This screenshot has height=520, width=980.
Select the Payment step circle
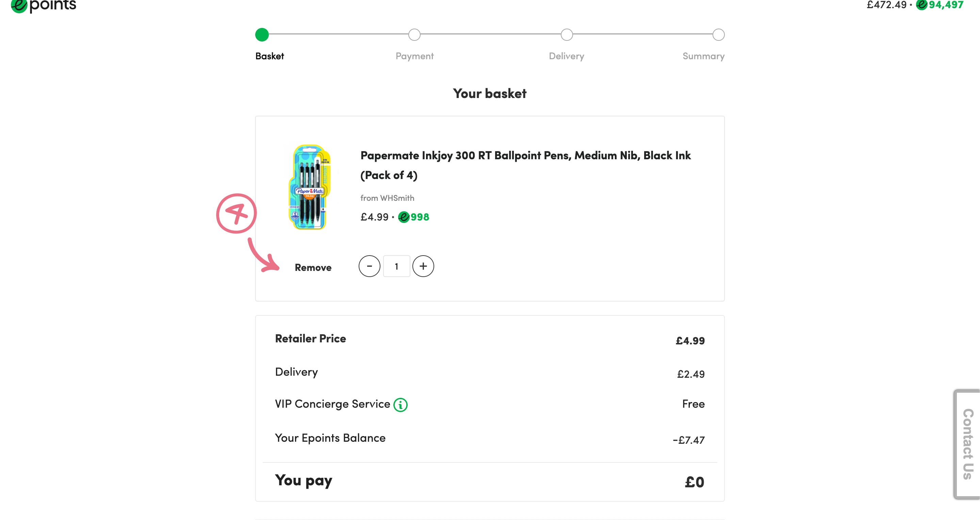414,35
